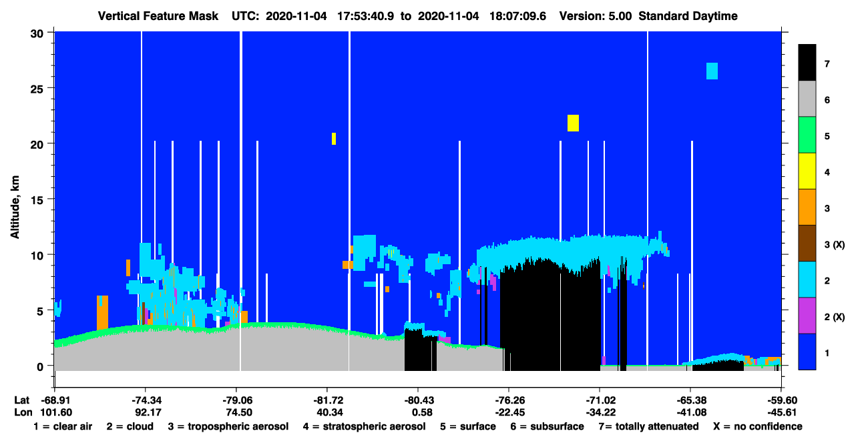Click the start time '17:53:40.9'
868x445 pixels.
364,16
